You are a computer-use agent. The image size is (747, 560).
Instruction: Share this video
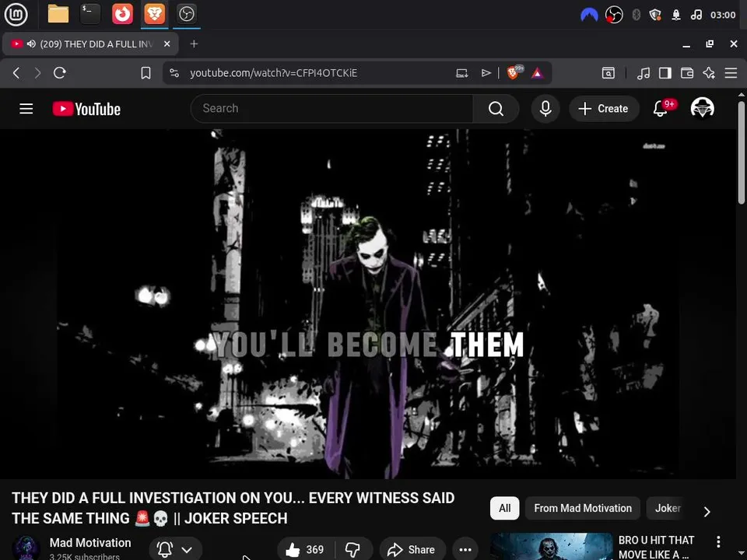point(412,550)
